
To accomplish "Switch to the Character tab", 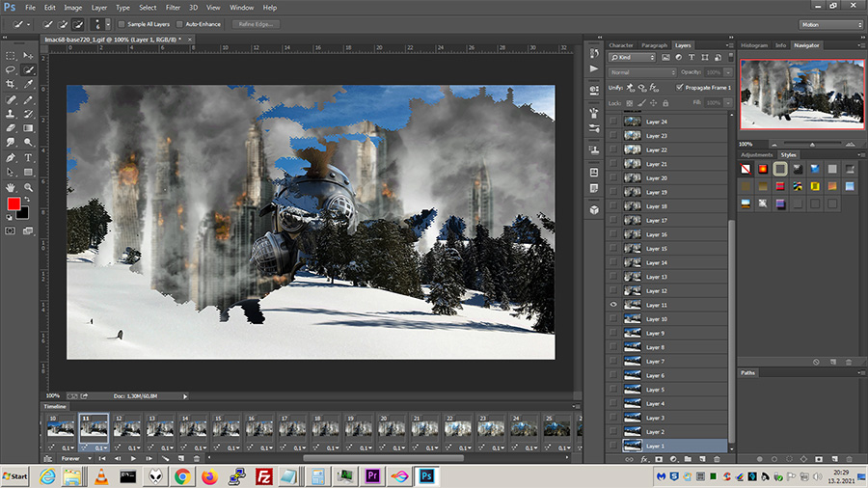I will click(620, 45).
